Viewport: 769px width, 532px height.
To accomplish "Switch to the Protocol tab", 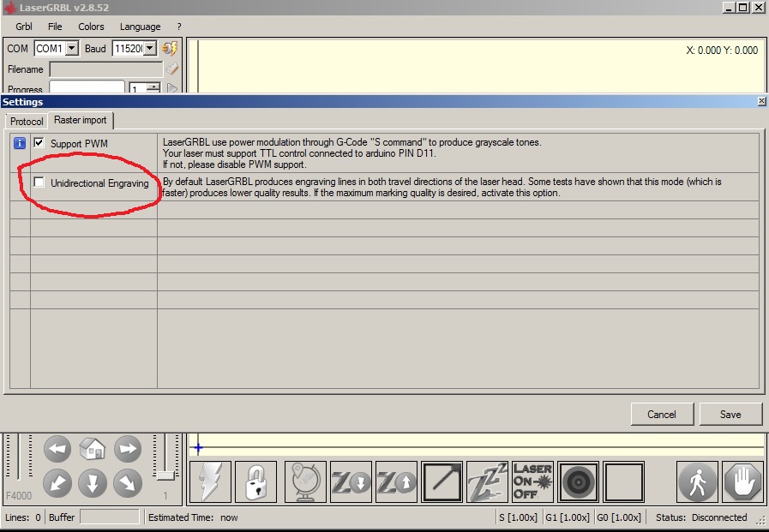I will tap(27, 121).
